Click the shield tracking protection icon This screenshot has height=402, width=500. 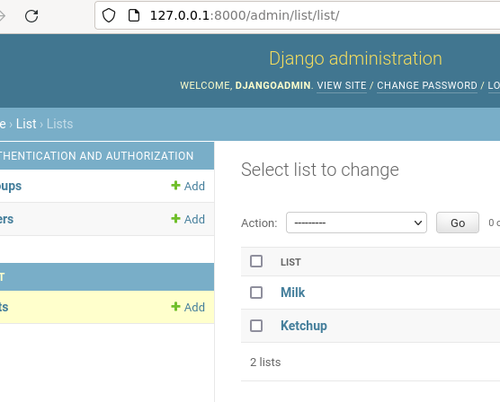[109, 15]
